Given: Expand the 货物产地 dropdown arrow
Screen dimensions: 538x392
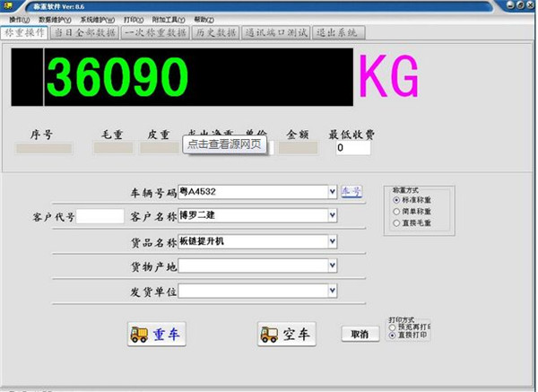Looking at the screenshot, I should pos(332,266).
